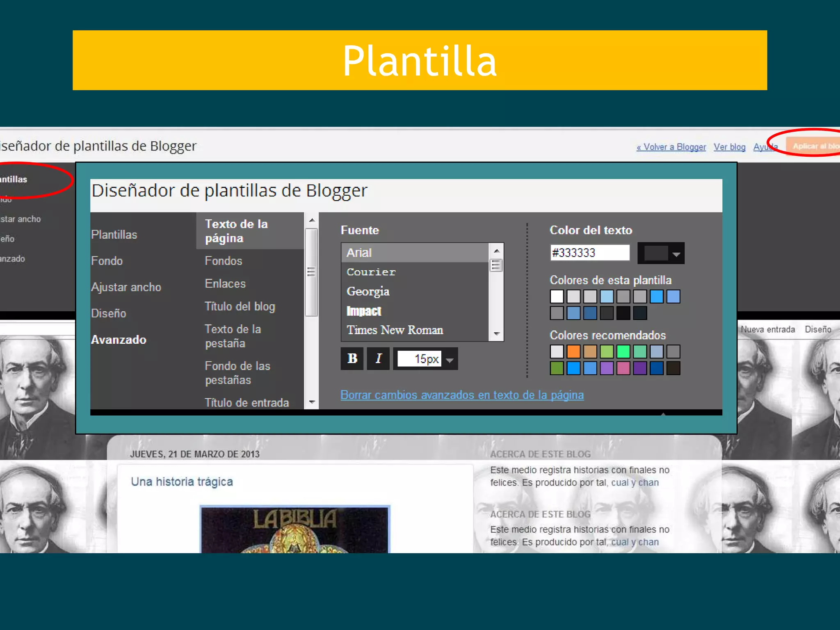Pick black swatch in template colors
This screenshot has width=840, height=630.
click(x=623, y=313)
